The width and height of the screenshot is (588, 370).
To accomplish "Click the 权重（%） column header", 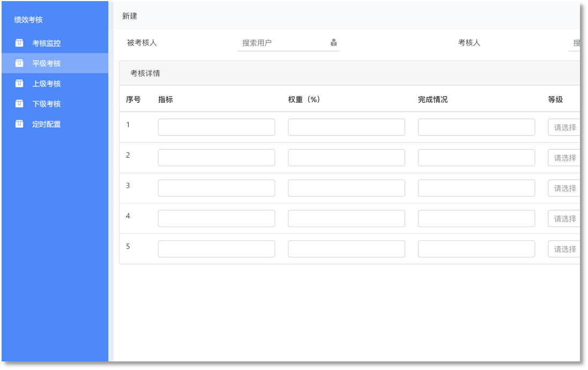I will tap(304, 99).
